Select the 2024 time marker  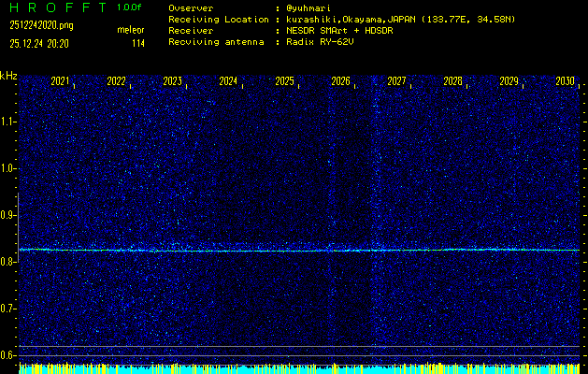tap(228, 82)
